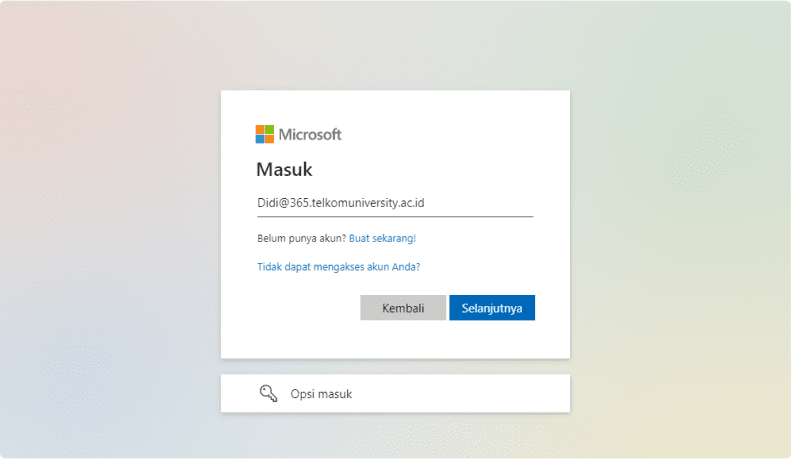Viewport: 791px width, 459px height.
Task: Click the yellow square of the Microsoft logo
Action: (270, 139)
